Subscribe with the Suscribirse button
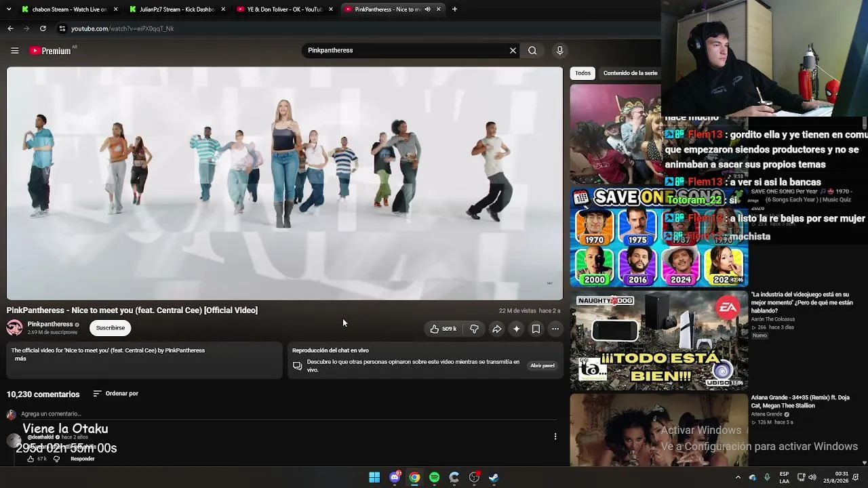This screenshot has width=868, height=488. [111, 328]
